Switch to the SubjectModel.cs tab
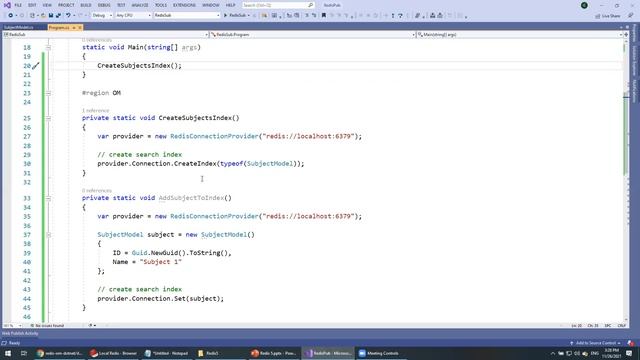This screenshot has width=640, height=360. click(x=19, y=27)
